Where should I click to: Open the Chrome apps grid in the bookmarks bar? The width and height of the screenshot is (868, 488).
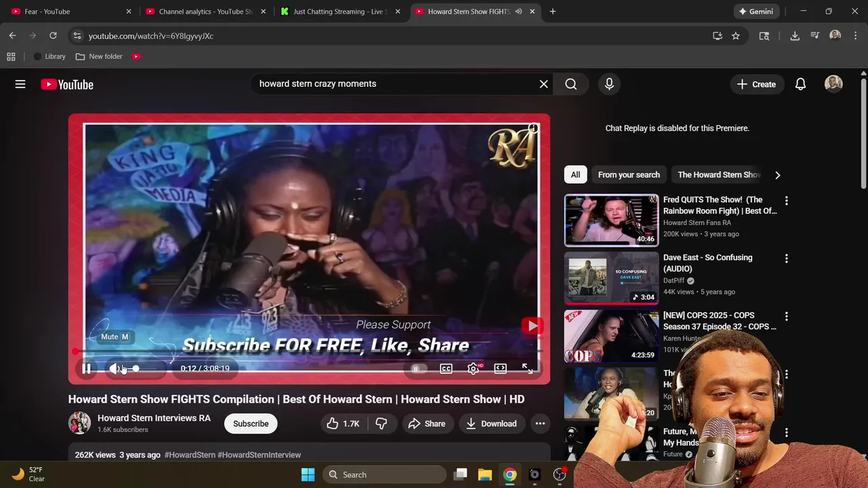coord(11,57)
